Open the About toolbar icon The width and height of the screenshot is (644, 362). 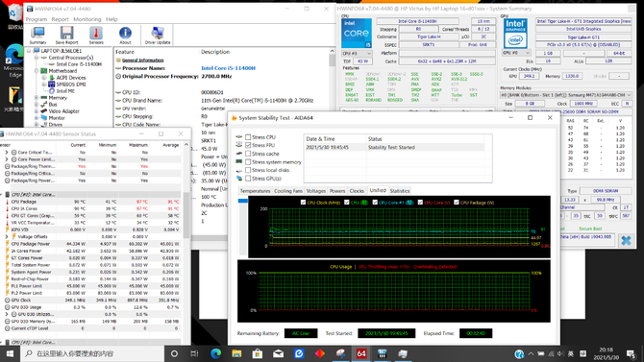point(125,36)
